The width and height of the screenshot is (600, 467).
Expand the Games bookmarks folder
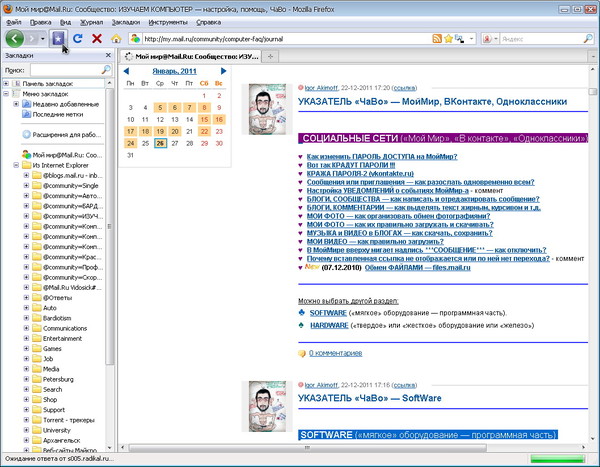pos(26,348)
